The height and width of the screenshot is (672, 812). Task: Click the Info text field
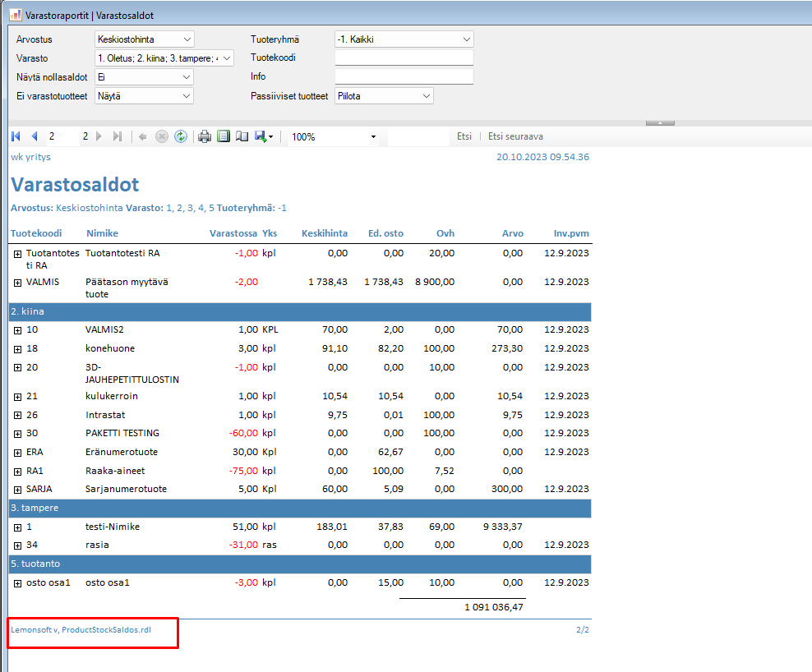pyautogui.click(x=404, y=77)
